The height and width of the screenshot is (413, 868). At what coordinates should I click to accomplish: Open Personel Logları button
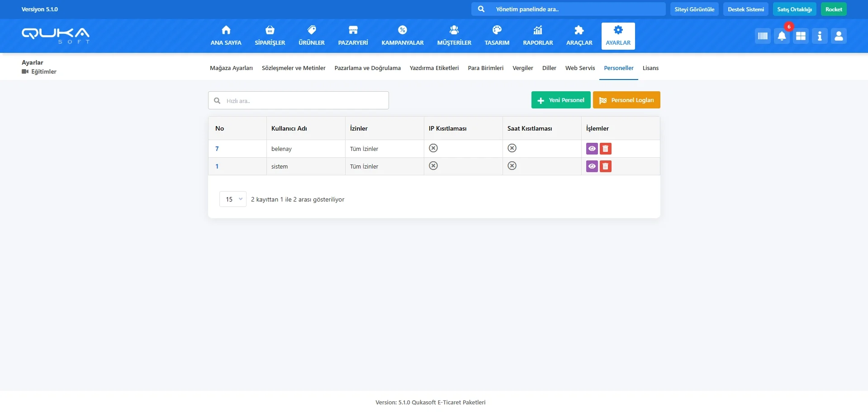(x=626, y=100)
